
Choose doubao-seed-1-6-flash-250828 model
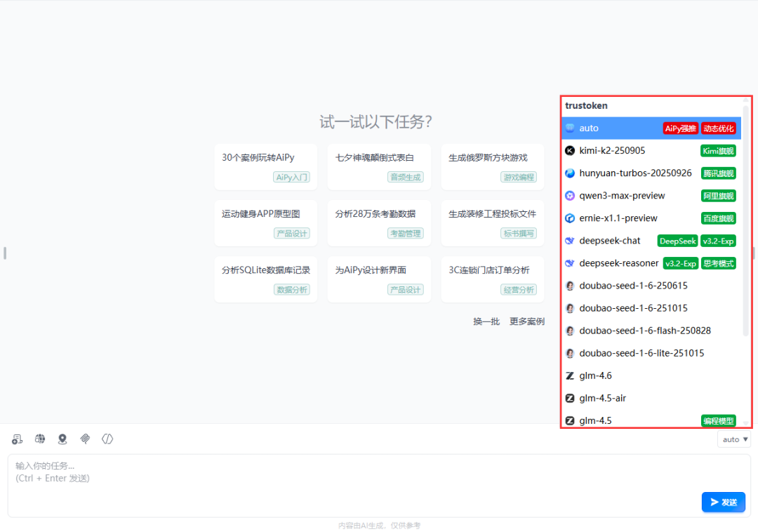coord(651,331)
